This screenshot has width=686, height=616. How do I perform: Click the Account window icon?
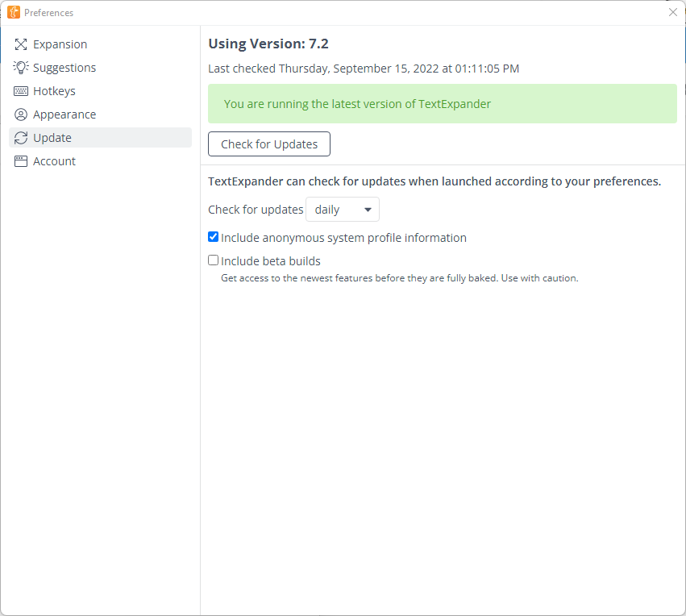21,161
